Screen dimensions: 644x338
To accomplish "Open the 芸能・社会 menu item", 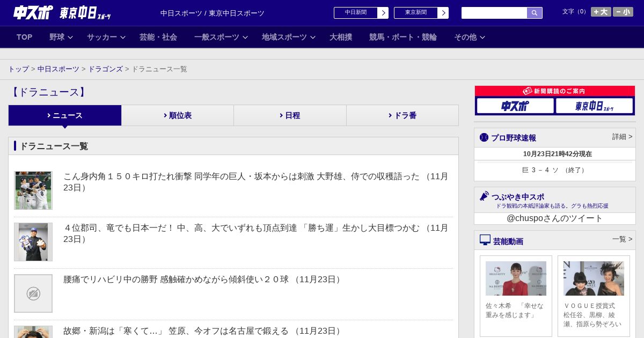I will click(158, 37).
